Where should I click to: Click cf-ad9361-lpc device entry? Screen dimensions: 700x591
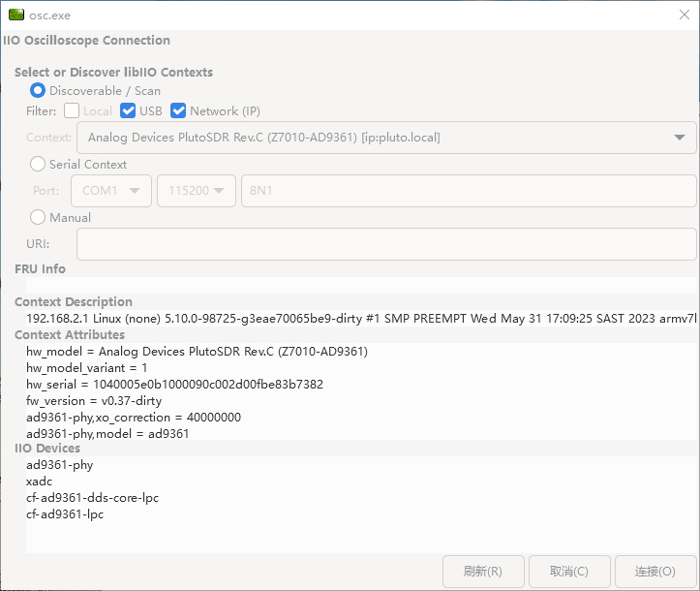[x=65, y=514]
